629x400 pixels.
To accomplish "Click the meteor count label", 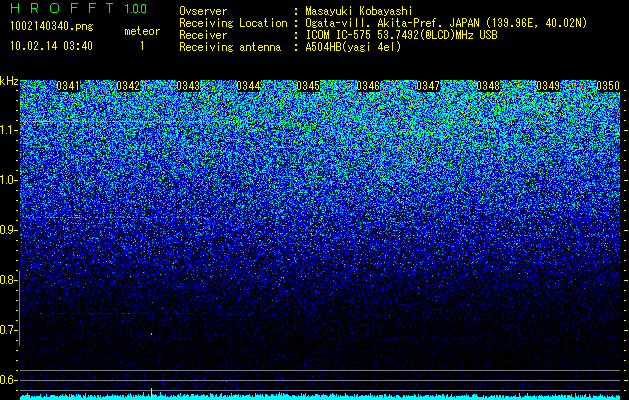I will (142, 31).
